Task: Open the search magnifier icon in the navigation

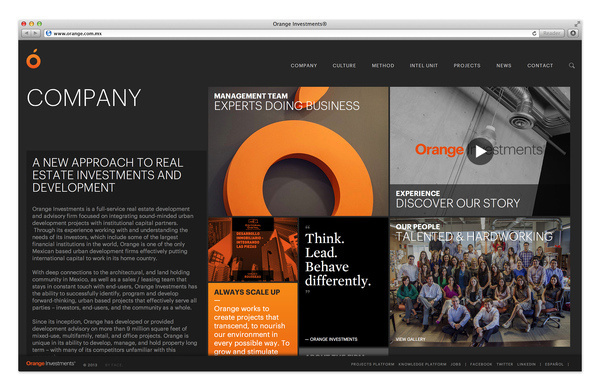Action: (572, 66)
